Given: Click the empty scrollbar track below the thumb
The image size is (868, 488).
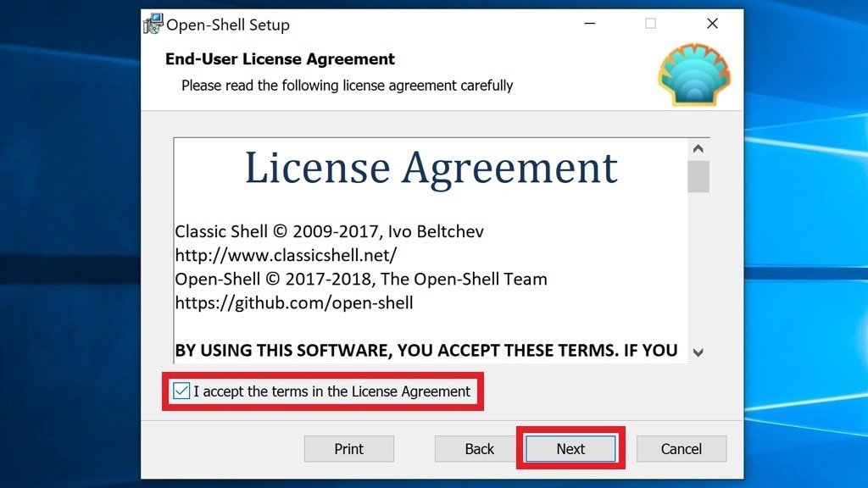Looking at the screenshot, I should pyautogui.click(x=698, y=271).
